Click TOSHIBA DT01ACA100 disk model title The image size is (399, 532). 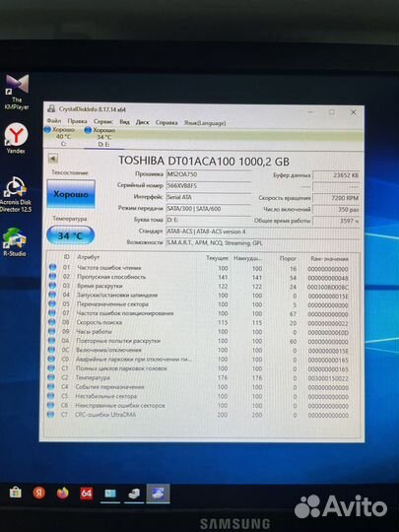(204, 162)
